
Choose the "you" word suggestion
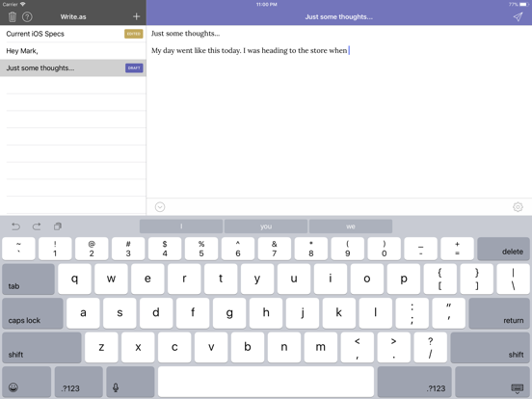[x=266, y=226]
